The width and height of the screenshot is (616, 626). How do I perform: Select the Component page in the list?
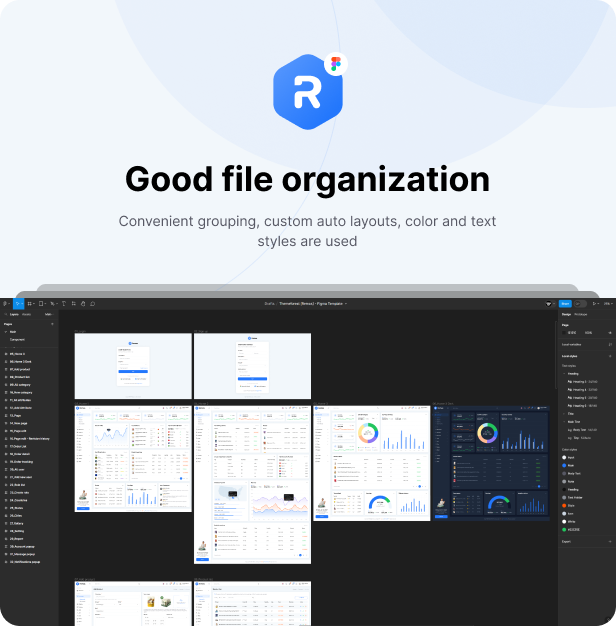coord(20,340)
